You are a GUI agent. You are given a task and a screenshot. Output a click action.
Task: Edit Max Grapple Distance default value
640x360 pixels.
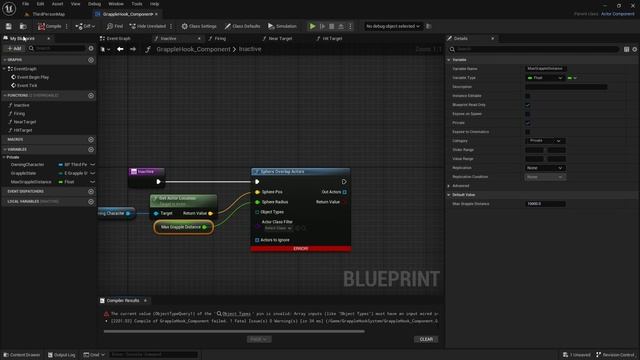[x=545, y=204]
